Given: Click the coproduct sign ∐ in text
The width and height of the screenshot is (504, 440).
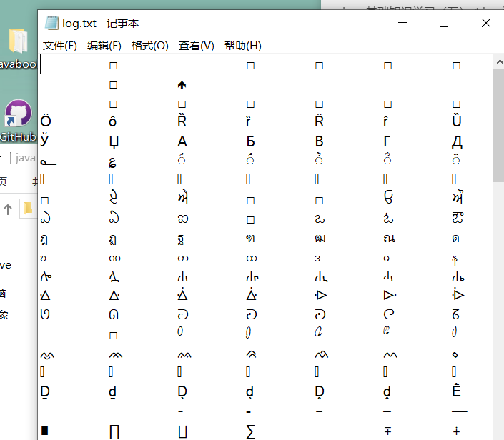Looking at the screenshot, I should tap(182, 432).
